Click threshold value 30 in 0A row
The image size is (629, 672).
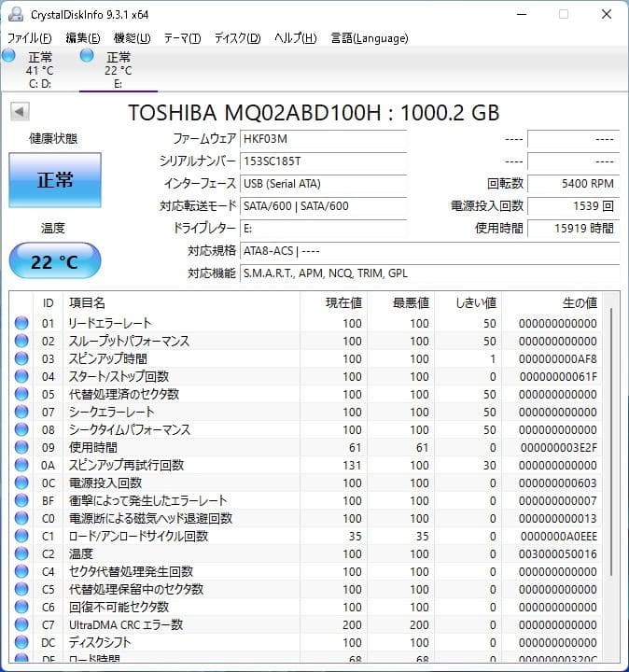(490, 465)
